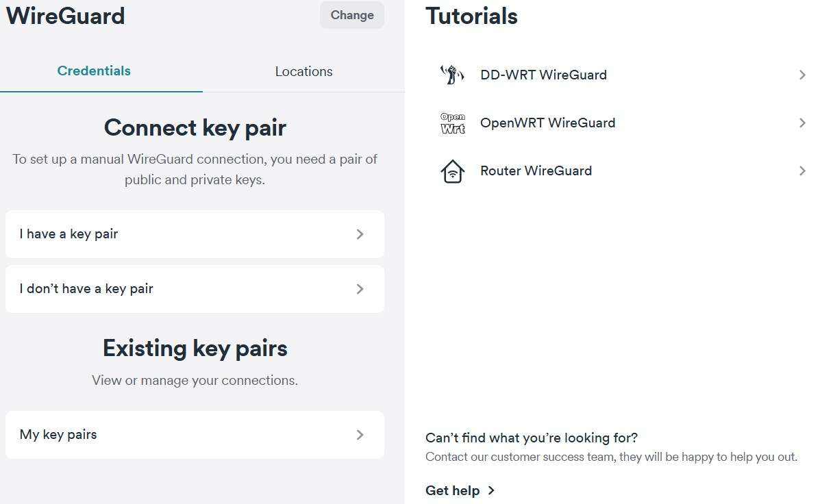Click the OpenWrt logo icon
Screen dimensions: 833x504
(452, 123)
